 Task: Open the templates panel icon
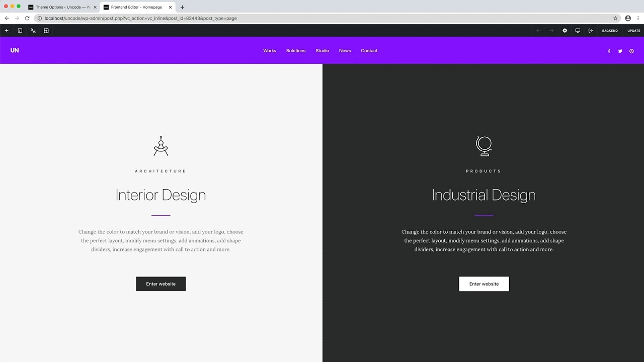tap(20, 31)
